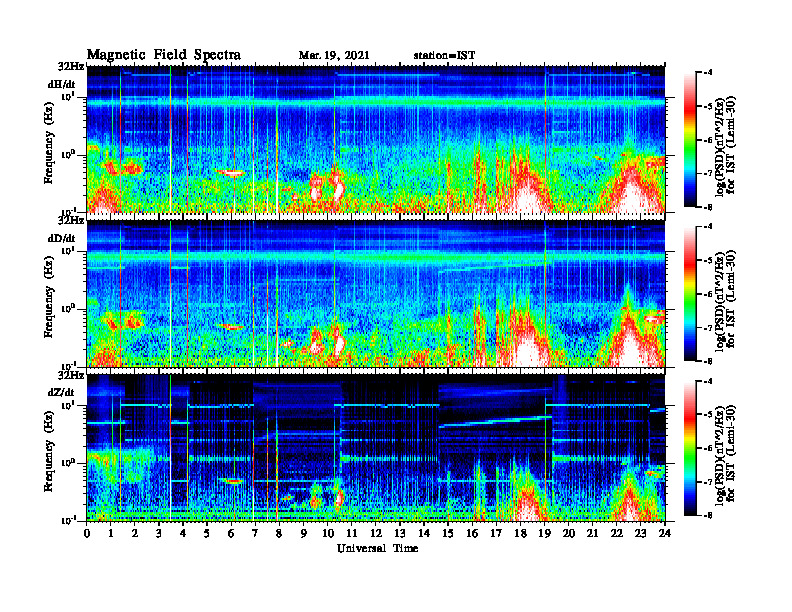792x612 pixels.
Task: Click the "3" hour tick label
Action: point(159,533)
